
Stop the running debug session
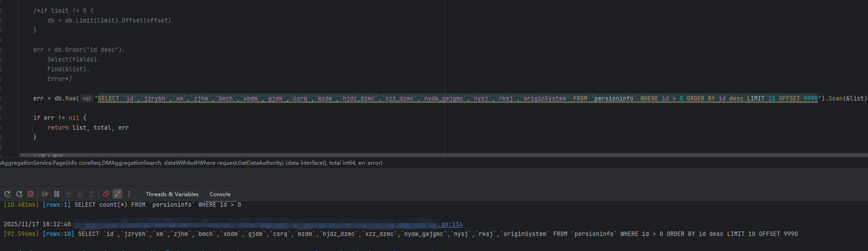point(31,194)
